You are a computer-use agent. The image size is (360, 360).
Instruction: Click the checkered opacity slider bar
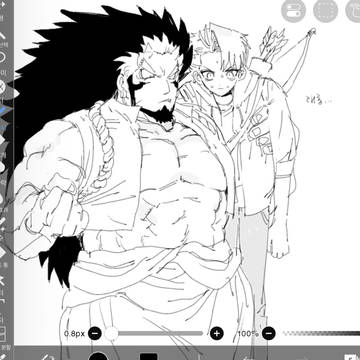321,333
